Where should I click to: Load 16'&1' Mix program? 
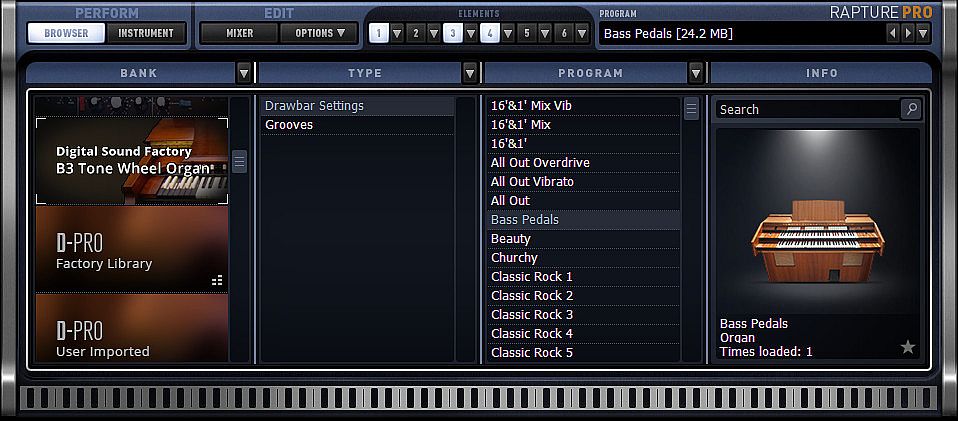pyautogui.click(x=583, y=125)
